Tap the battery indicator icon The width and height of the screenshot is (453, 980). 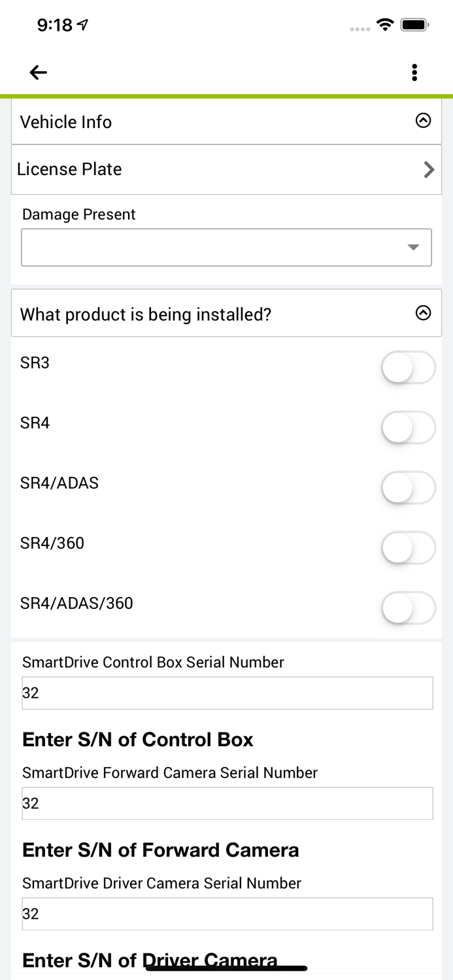coord(414,25)
